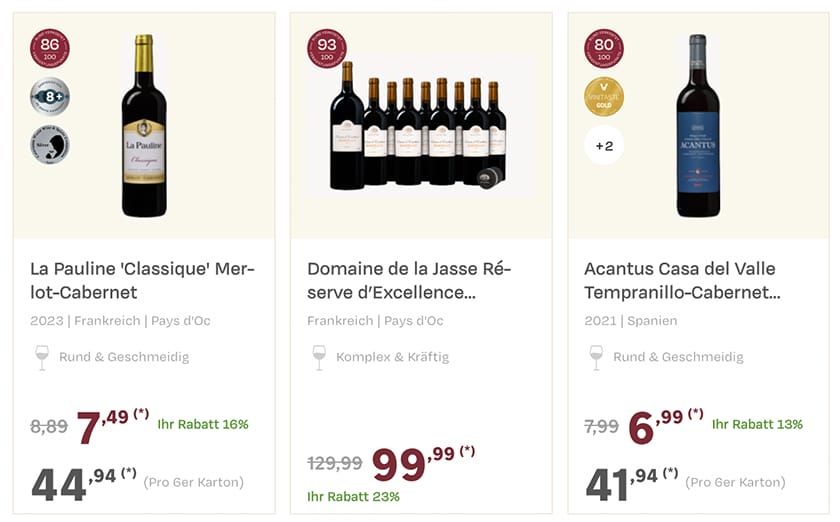This screenshot has width=840, height=522.
Task: Click the silver 8+ award medal
Action: pos(49,97)
